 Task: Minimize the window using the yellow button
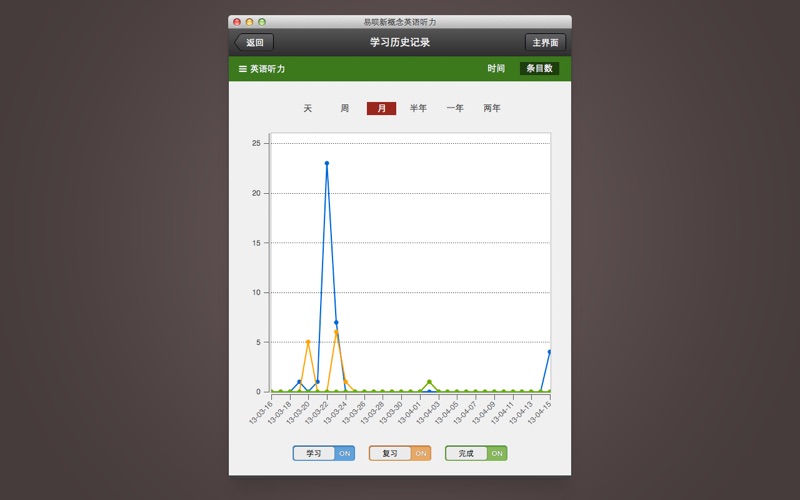tap(249, 22)
